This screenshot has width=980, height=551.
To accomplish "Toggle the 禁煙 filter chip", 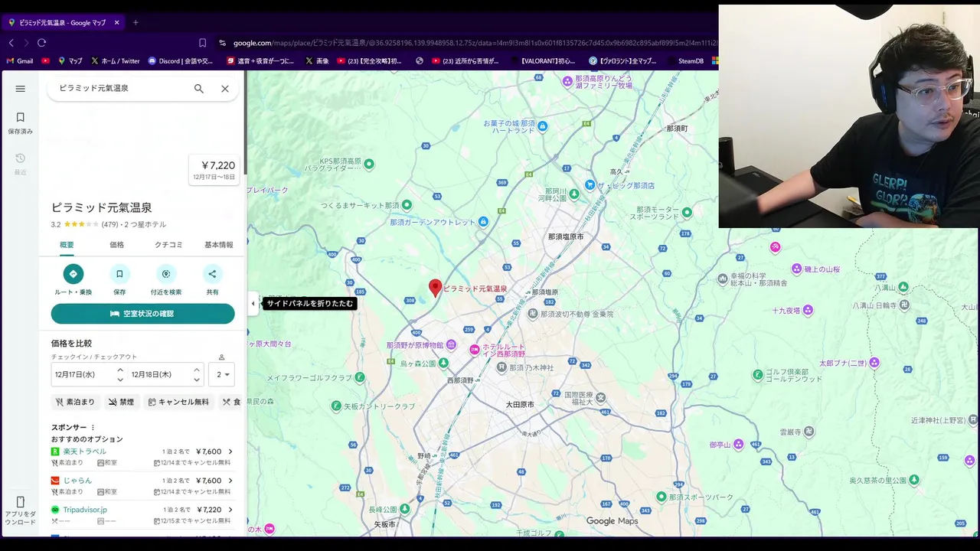I will 121,402.
